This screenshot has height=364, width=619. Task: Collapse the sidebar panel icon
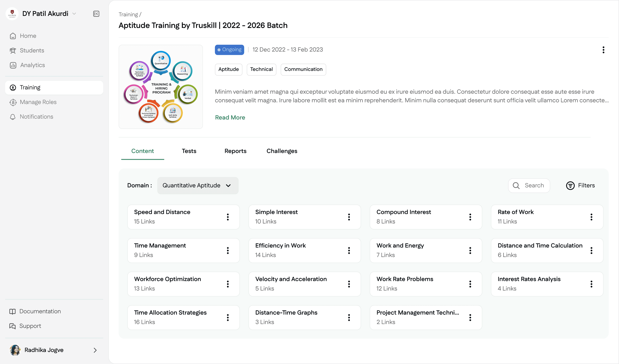[x=96, y=14]
